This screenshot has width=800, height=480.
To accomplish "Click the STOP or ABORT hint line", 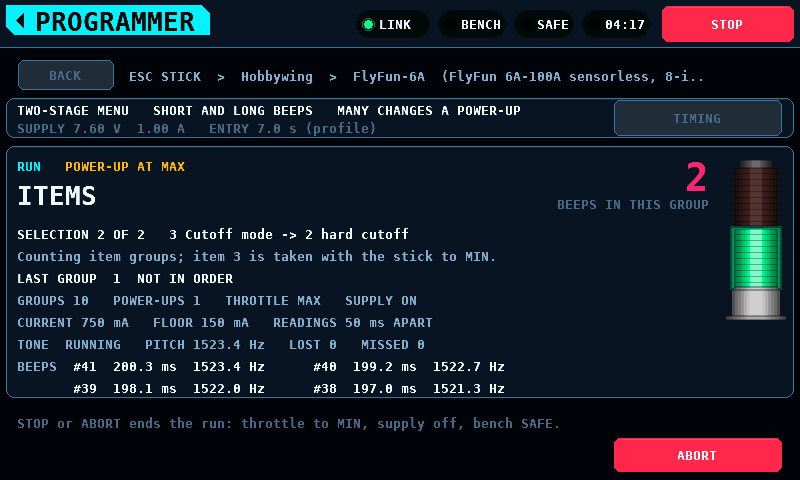I will tap(288, 423).
